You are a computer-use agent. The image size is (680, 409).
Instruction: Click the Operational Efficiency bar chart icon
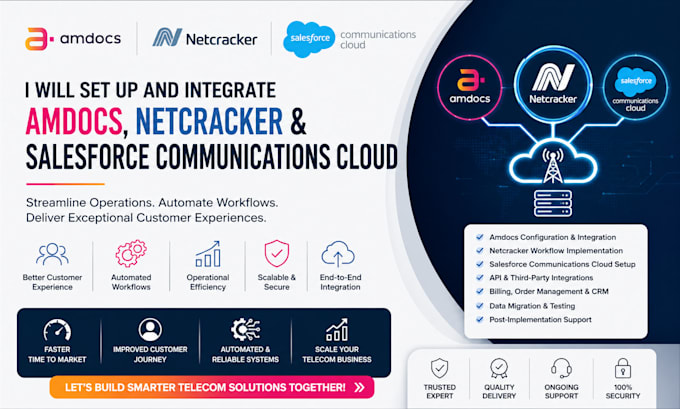208,254
